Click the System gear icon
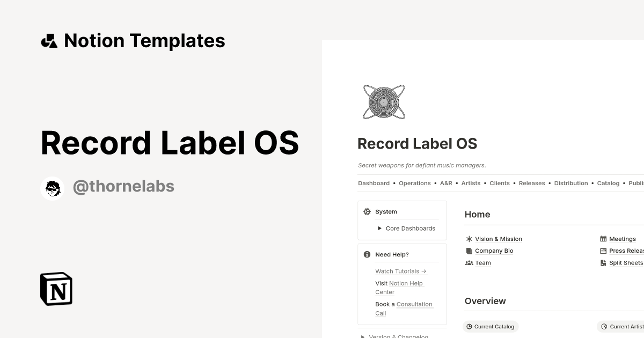The width and height of the screenshot is (644, 338). tap(367, 211)
